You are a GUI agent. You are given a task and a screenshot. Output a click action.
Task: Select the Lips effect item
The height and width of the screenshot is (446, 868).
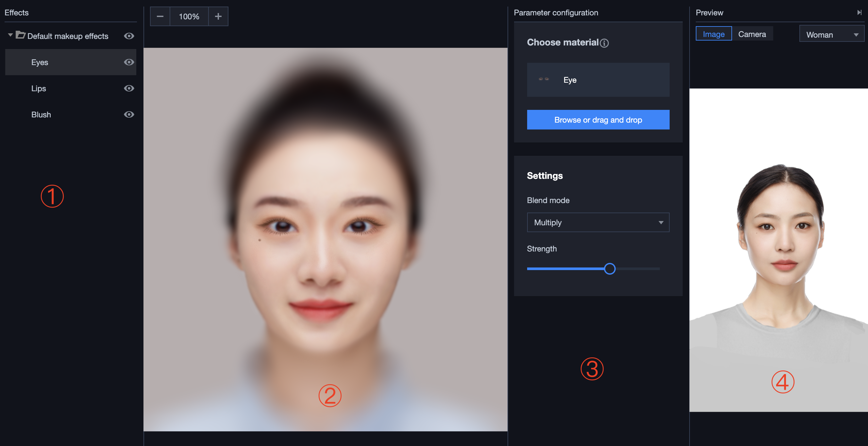(x=39, y=88)
